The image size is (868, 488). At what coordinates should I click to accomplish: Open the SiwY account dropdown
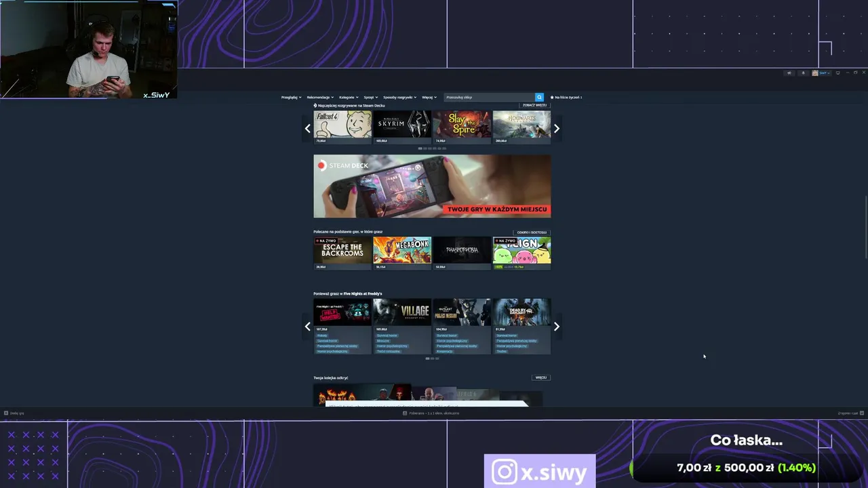tap(821, 73)
